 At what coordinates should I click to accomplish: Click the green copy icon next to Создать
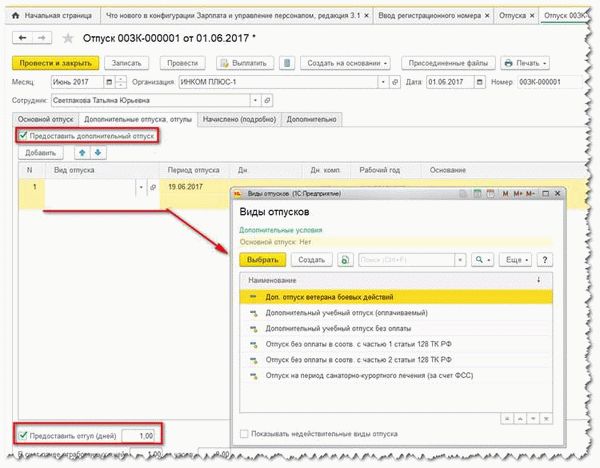click(345, 260)
